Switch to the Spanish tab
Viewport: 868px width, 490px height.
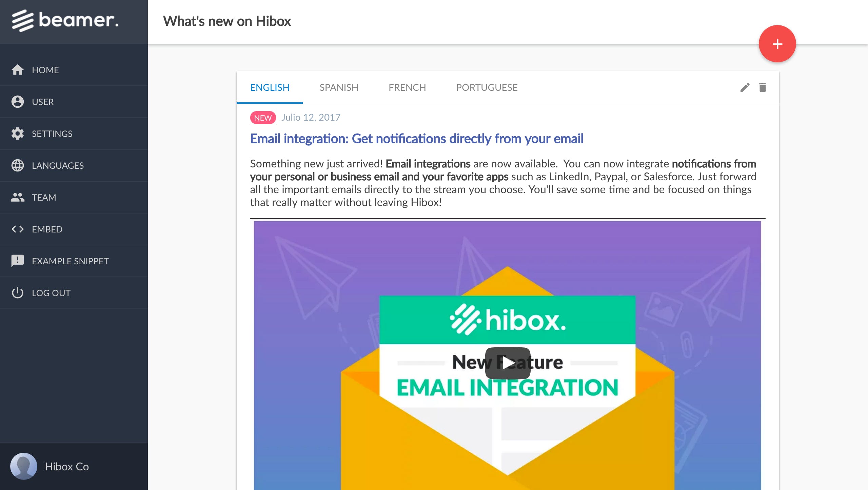coord(339,87)
